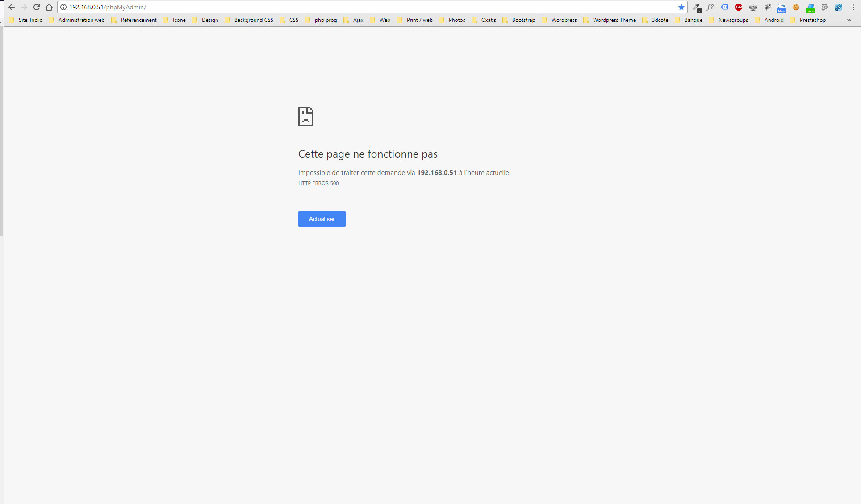Viewport: 861px width, 504px height.
Task: Click the blue Actualiser button
Action: coord(322,219)
